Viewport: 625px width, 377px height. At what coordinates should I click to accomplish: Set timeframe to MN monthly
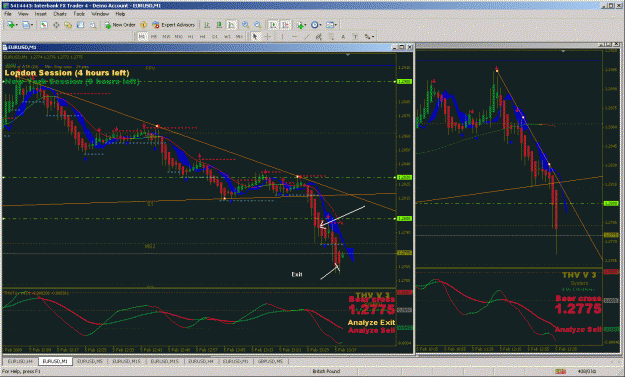coord(239,37)
